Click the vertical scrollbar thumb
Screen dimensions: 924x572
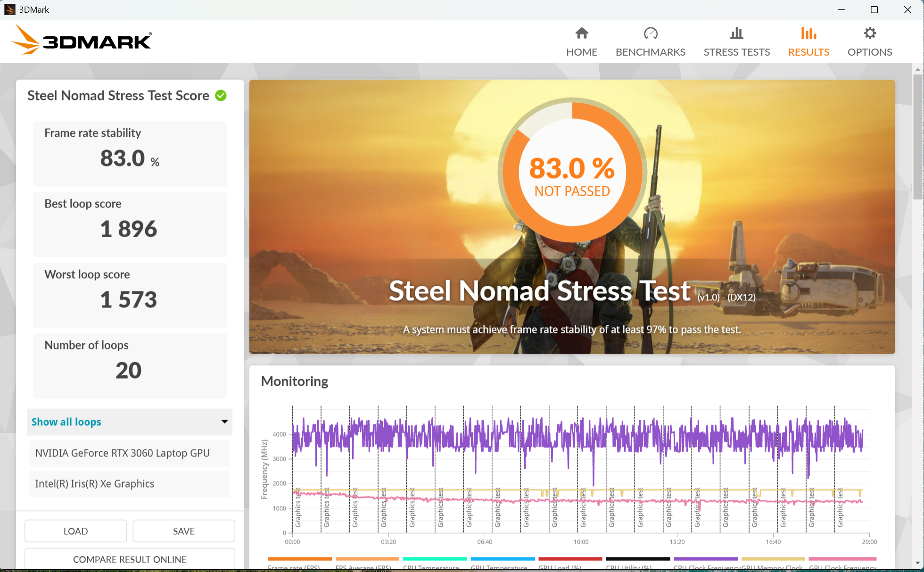click(x=917, y=137)
